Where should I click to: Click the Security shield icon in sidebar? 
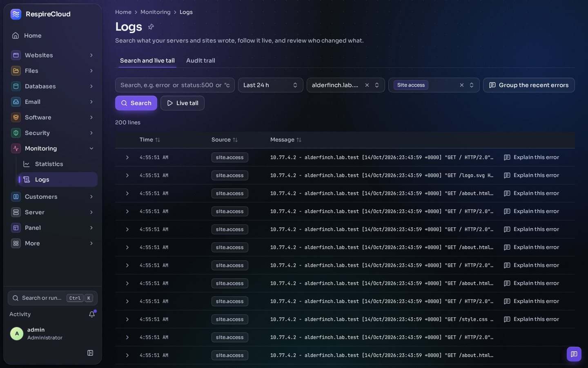coord(16,133)
